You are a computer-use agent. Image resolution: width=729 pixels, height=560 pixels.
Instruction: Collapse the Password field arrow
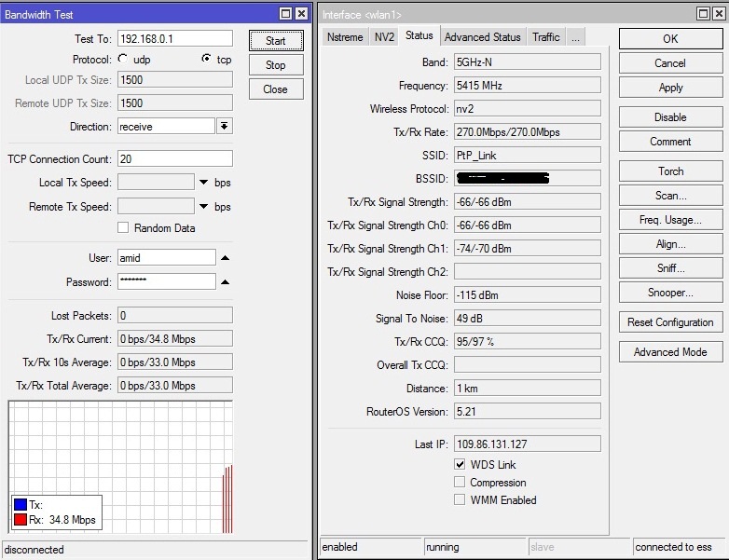[225, 281]
